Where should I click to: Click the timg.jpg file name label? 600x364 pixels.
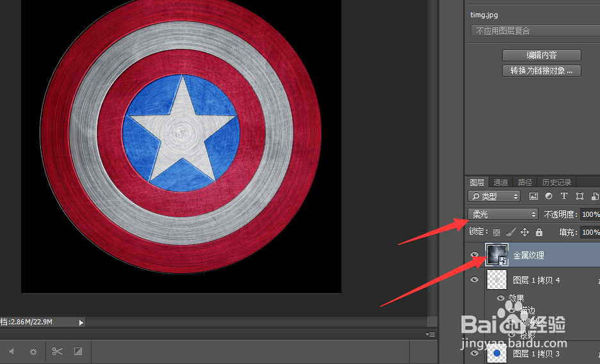[484, 15]
